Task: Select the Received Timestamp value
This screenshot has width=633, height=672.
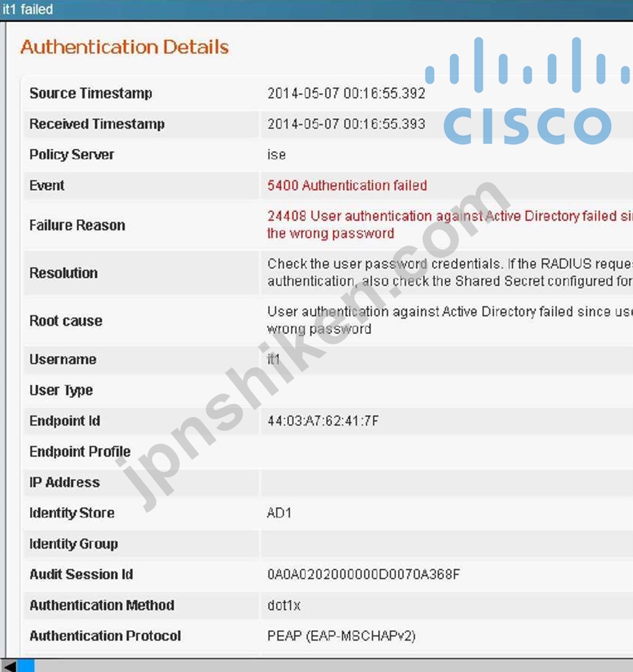Action: [x=346, y=124]
